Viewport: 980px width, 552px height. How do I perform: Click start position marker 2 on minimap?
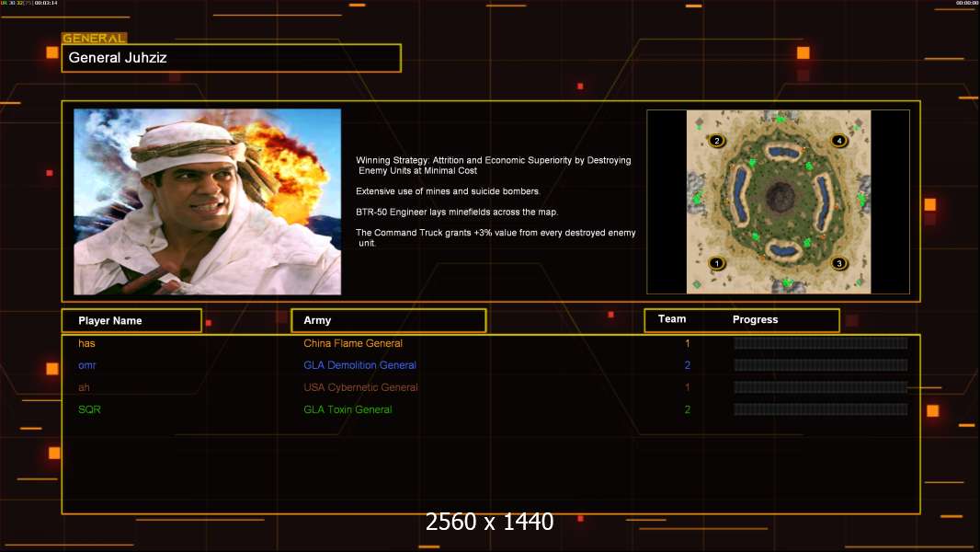[x=717, y=141]
